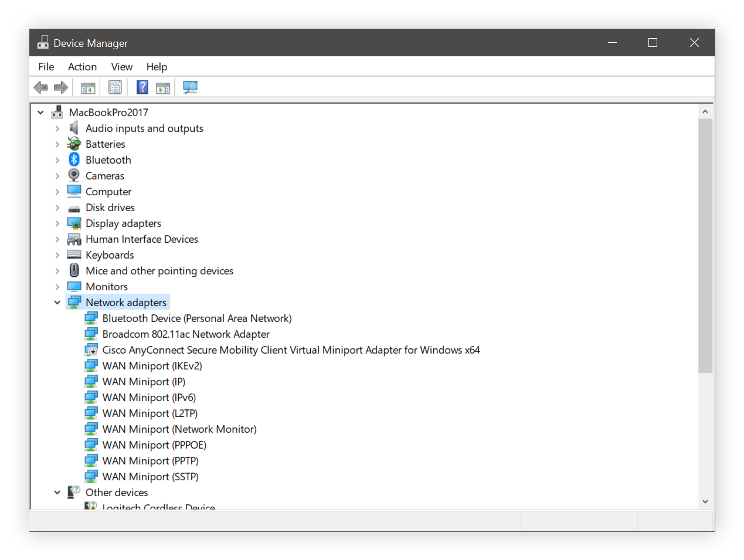Click the Show/Hide Console Tree toolbar icon
The width and height of the screenshot is (744, 560).
pyautogui.click(x=88, y=87)
